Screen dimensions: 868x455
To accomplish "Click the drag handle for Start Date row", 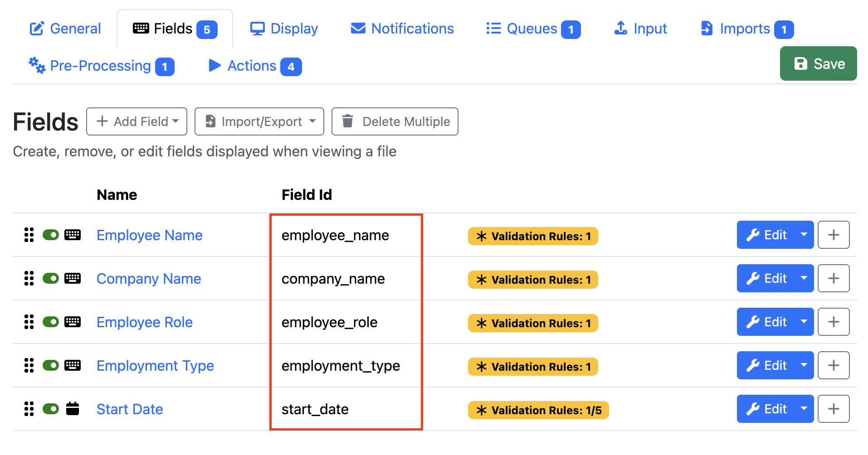I will (29, 409).
